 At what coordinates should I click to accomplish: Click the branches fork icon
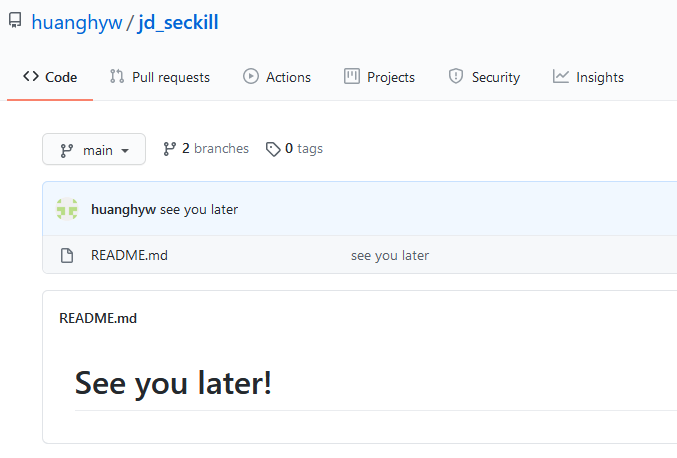click(170, 149)
